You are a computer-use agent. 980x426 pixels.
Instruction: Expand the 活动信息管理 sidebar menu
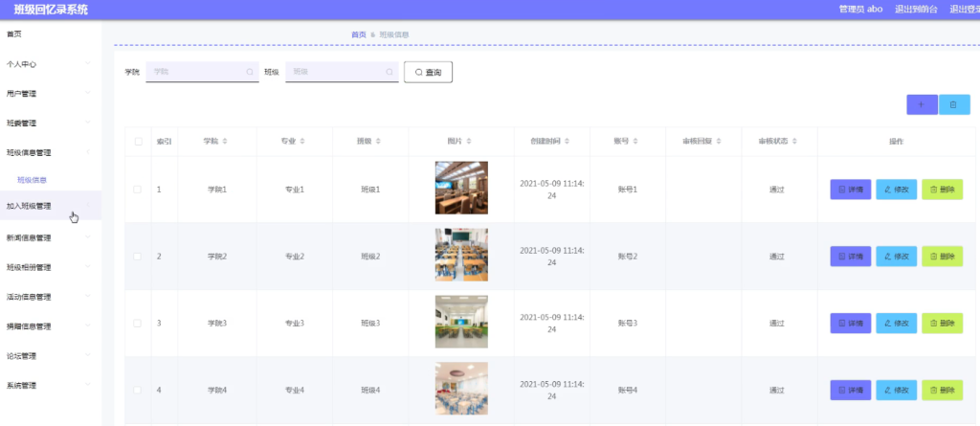pyautogui.click(x=51, y=297)
